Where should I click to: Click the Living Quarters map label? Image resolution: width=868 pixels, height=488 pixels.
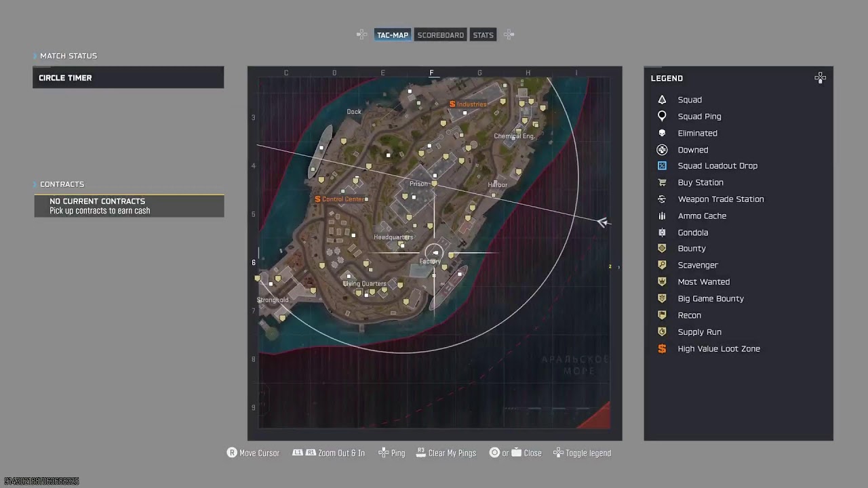click(365, 284)
